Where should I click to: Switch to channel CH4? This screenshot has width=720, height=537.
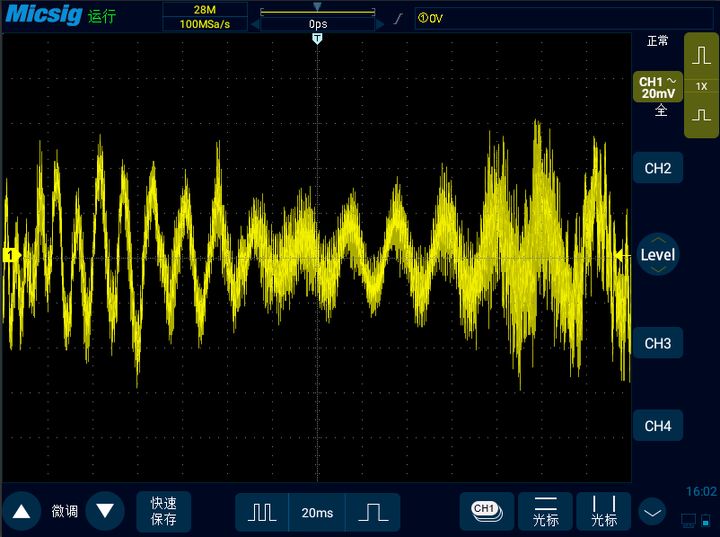[657, 426]
